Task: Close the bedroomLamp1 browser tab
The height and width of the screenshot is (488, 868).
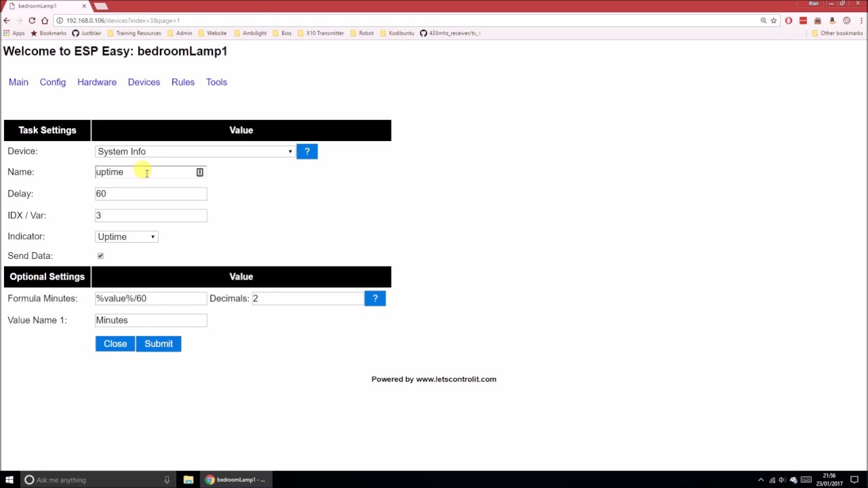Action: point(84,6)
